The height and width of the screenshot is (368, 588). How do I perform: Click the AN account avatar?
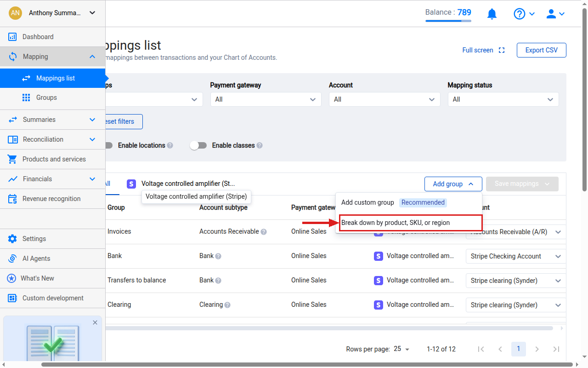click(x=15, y=13)
